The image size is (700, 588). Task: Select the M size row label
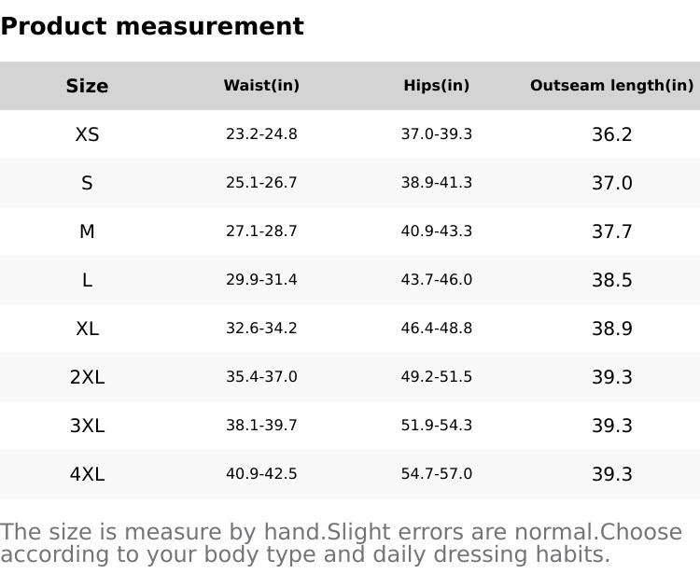coord(87,231)
